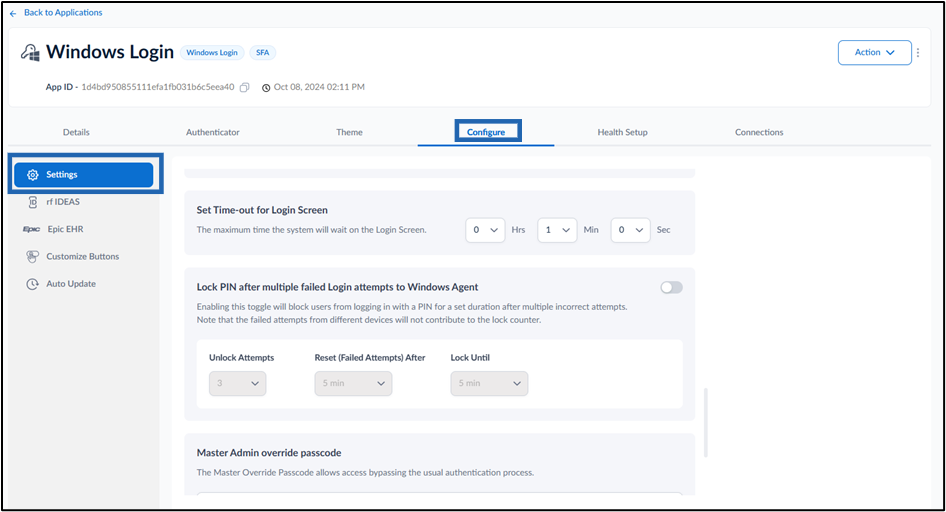Image resolution: width=946 pixels, height=512 pixels.
Task: Open the Min time-out dropdown
Action: (x=557, y=230)
